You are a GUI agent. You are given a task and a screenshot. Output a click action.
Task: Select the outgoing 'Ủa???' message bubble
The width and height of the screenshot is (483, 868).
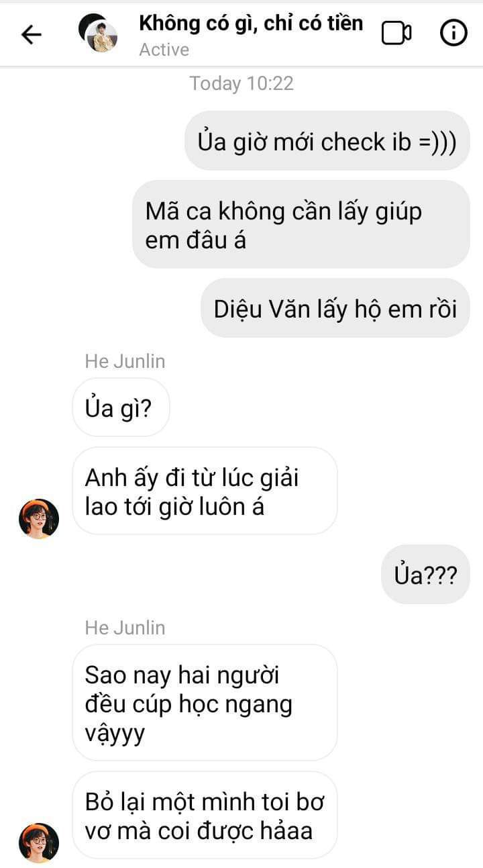[x=426, y=575]
